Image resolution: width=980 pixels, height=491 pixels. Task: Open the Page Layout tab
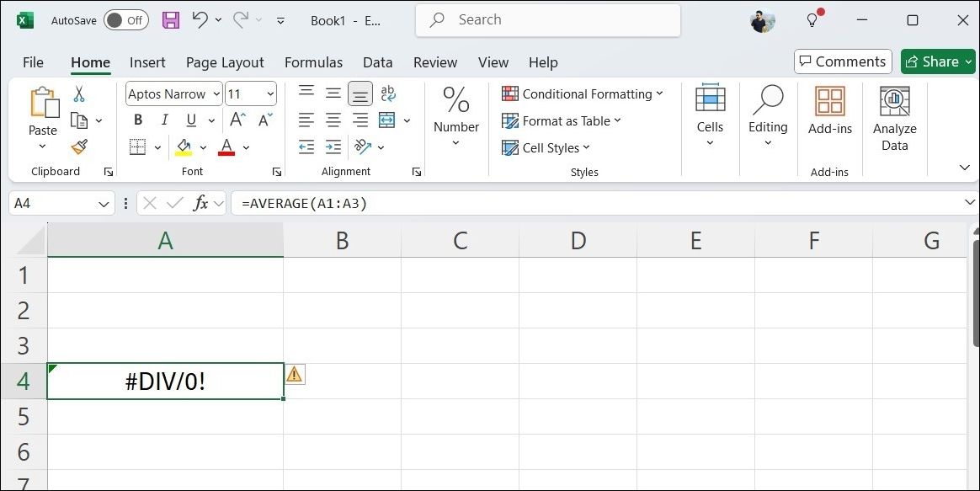point(225,62)
